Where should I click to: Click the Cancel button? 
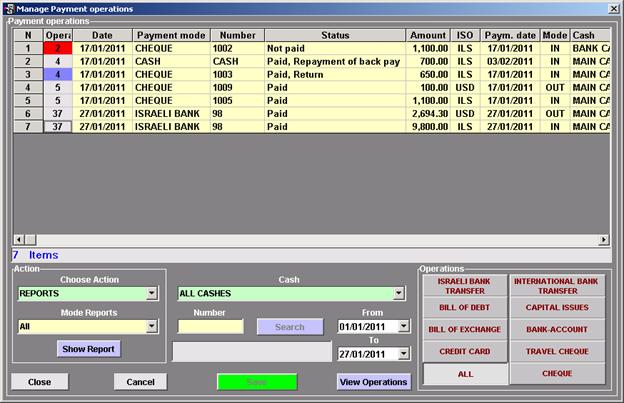point(140,382)
